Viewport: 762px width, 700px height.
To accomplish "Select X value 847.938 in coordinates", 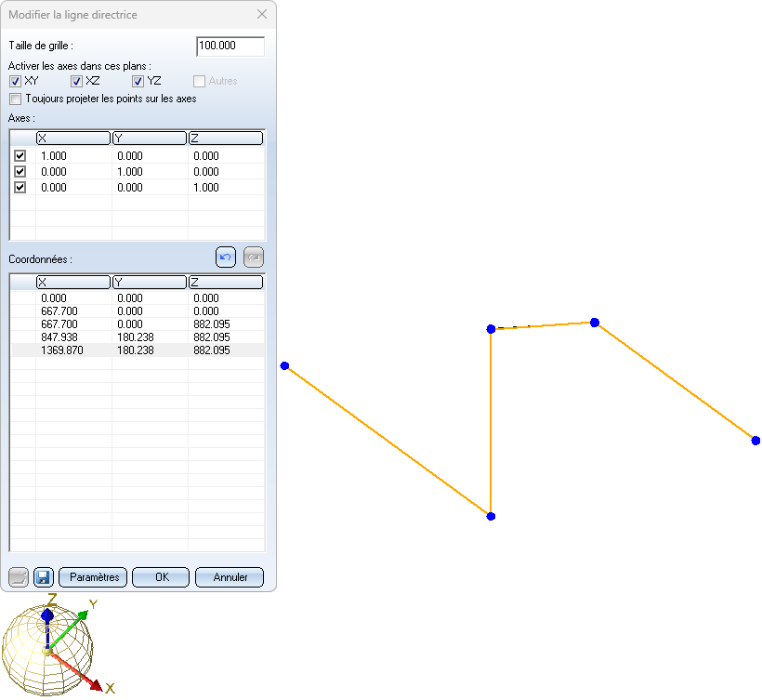I will coord(59,337).
